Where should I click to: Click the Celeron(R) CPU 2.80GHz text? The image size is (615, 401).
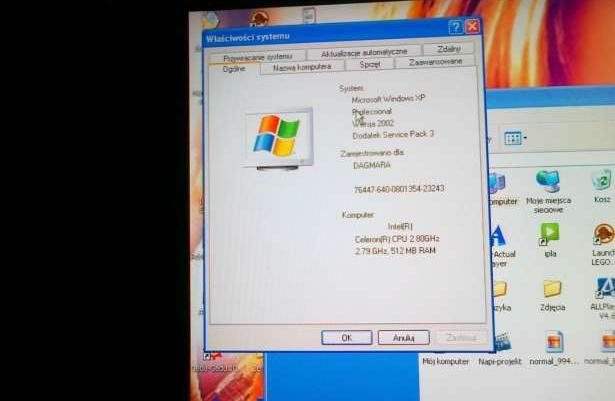[x=397, y=239]
